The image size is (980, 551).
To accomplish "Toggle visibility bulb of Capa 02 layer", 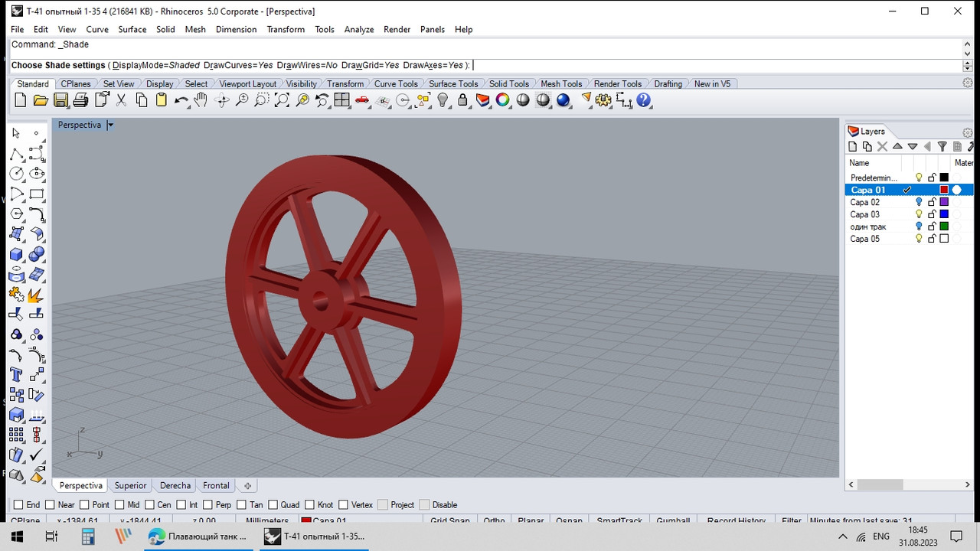I will tap(919, 202).
